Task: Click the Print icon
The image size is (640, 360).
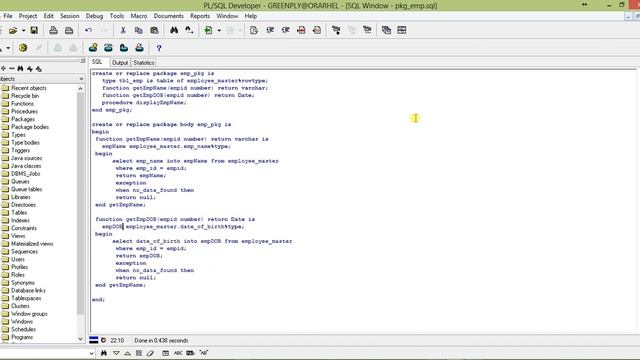Action: (x=53, y=30)
